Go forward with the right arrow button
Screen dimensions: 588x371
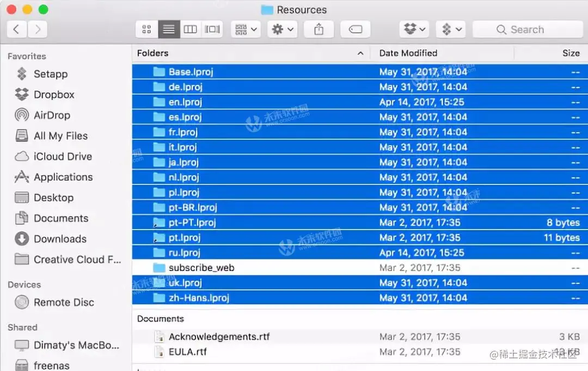point(38,29)
